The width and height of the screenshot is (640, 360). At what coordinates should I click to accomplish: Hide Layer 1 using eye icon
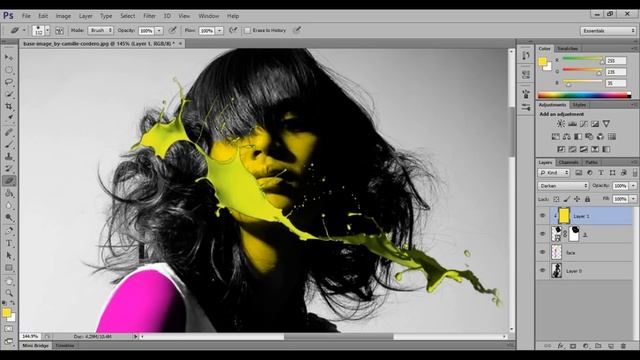point(542,216)
